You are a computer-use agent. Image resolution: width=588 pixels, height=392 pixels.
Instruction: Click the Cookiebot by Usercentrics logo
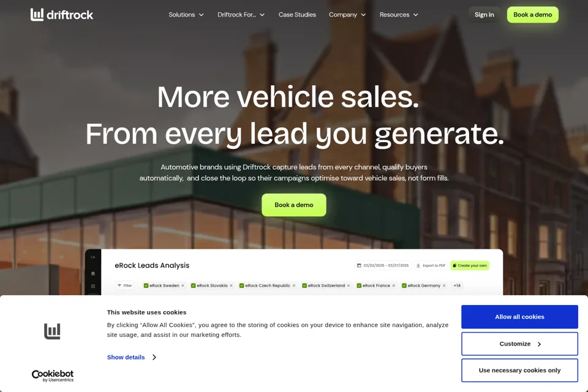(x=53, y=375)
